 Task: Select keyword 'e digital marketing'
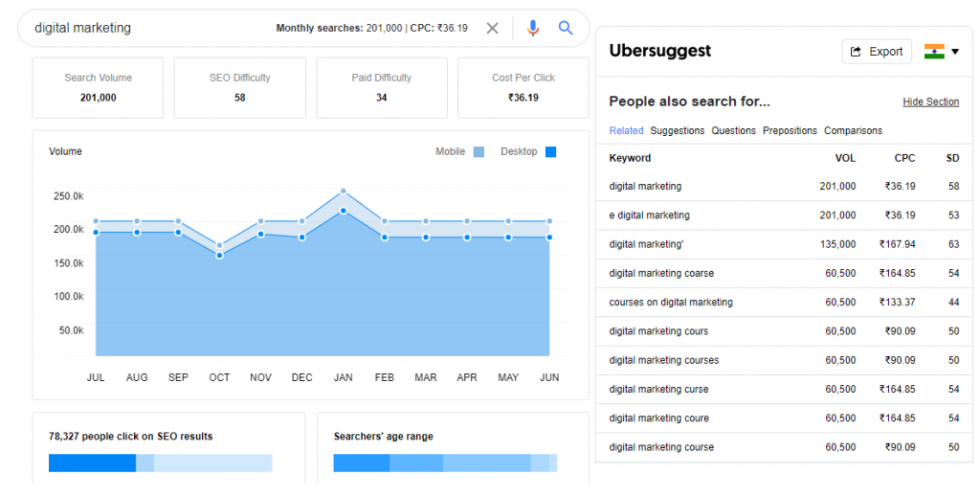(650, 215)
